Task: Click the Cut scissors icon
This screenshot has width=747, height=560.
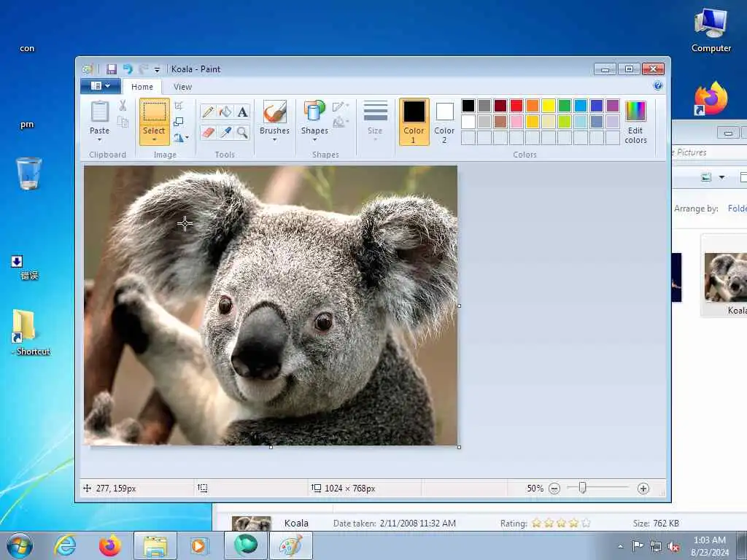Action: pyautogui.click(x=123, y=106)
